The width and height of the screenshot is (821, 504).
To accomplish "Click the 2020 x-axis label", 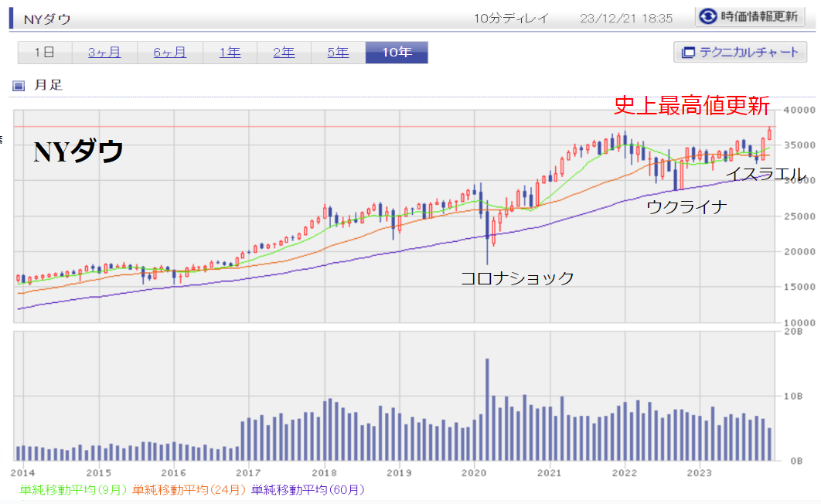I will pyautogui.click(x=474, y=473).
